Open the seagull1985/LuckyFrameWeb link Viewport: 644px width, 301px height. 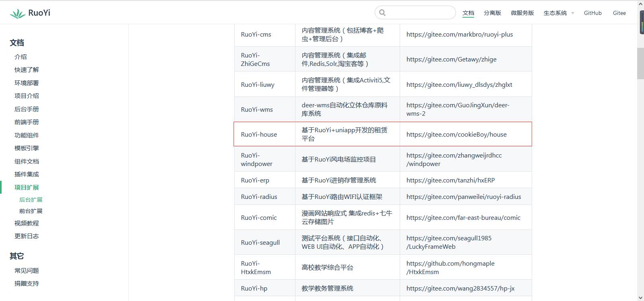tap(449, 242)
